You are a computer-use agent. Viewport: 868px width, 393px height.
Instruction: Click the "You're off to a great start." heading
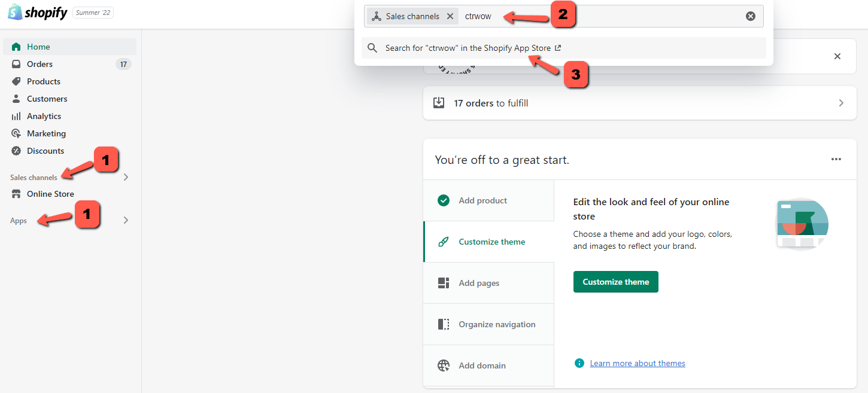(x=502, y=160)
